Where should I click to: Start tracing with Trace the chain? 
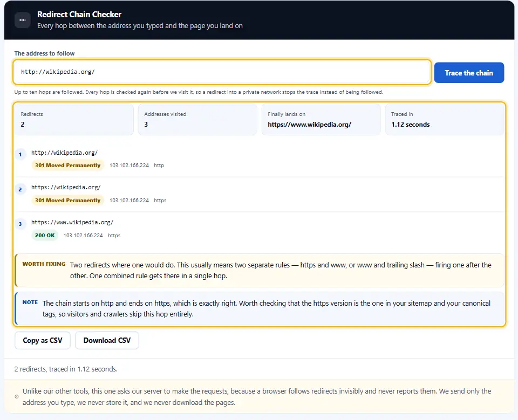pyautogui.click(x=469, y=73)
